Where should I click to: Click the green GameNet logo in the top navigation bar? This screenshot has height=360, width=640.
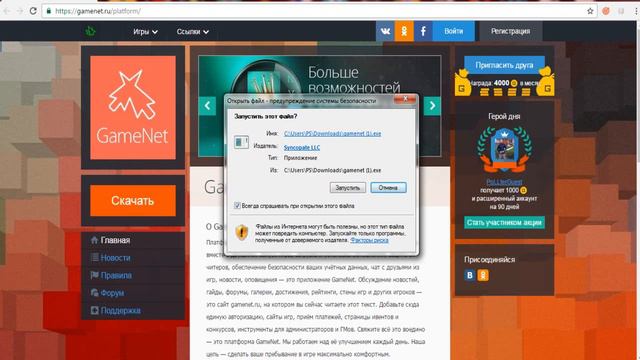click(90, 31)
